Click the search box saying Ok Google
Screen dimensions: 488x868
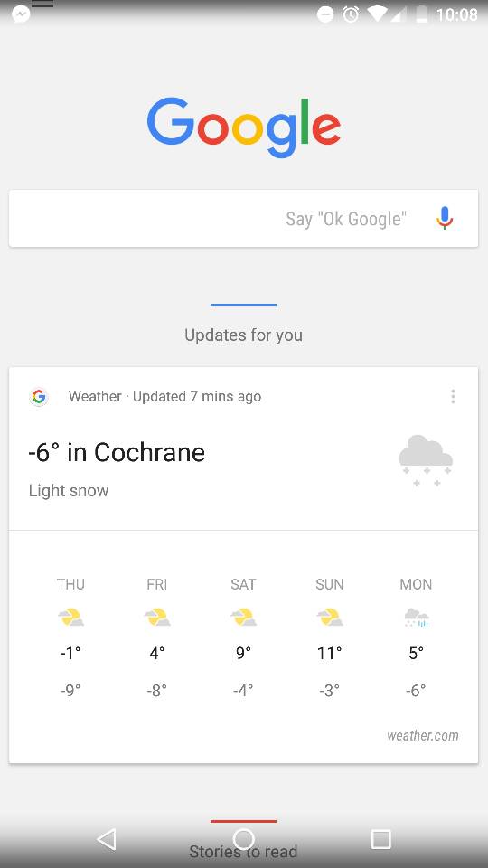point(243,218)
